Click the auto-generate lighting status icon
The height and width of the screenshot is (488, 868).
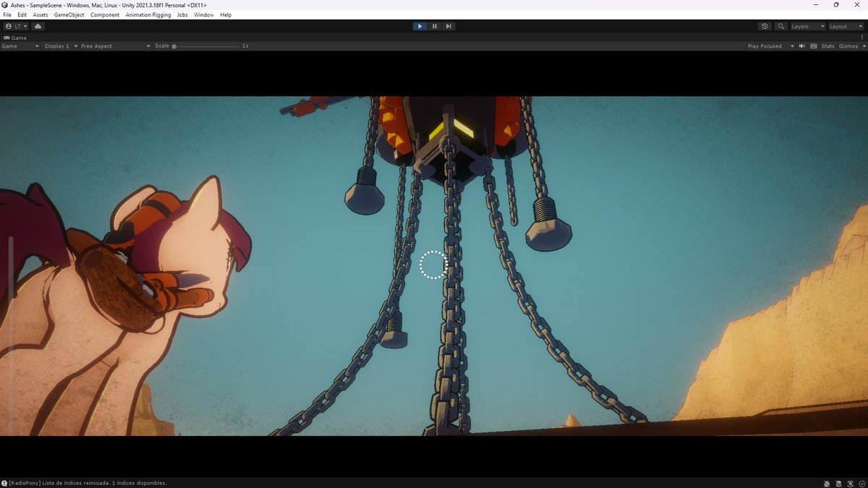850,483
